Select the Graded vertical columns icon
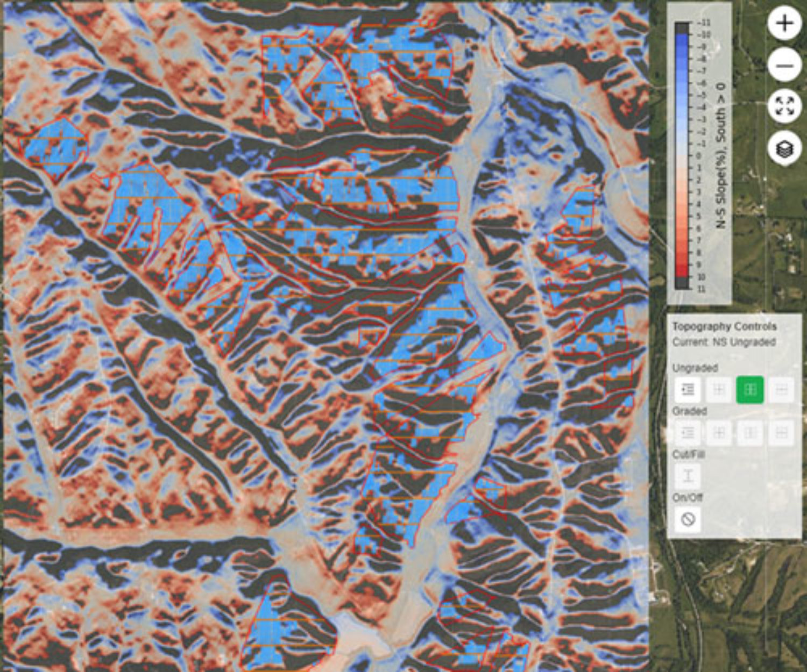The height and width of the screenshot is (672, 807). click(750, 432)
